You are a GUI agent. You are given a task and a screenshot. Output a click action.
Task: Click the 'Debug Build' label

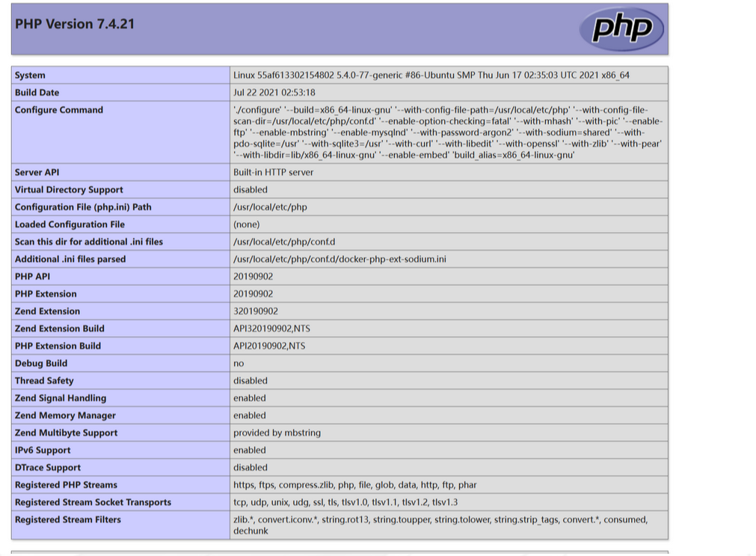pos(41,364)
